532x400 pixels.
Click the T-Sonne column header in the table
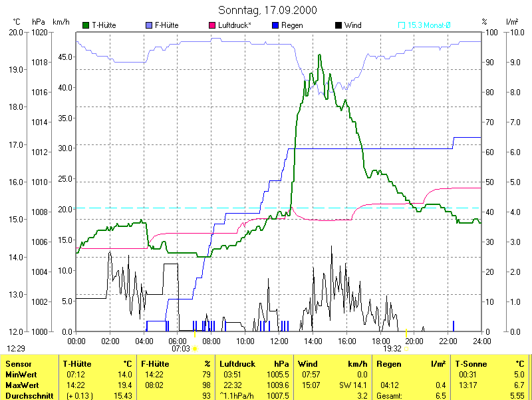click(x=471, y=364)
